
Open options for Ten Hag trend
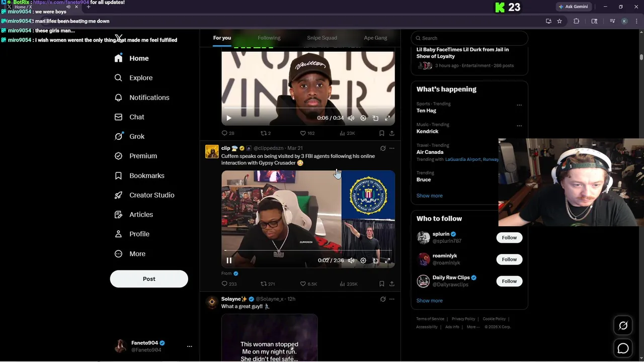tap(519, 105)
